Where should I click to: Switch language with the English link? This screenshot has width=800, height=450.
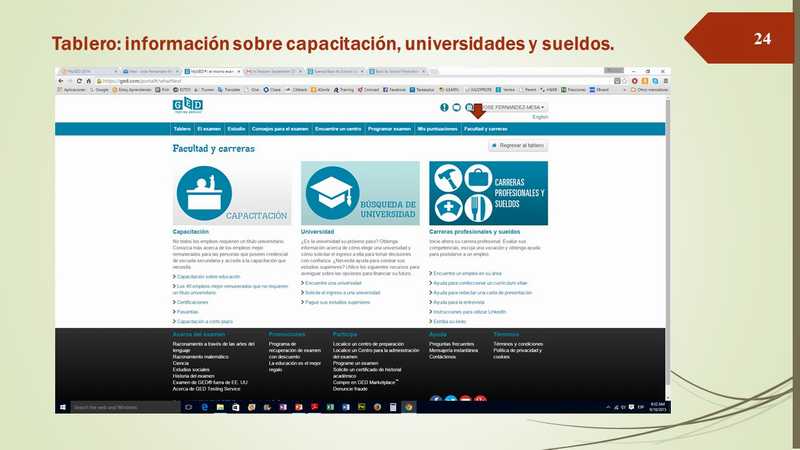coord(540,117)
